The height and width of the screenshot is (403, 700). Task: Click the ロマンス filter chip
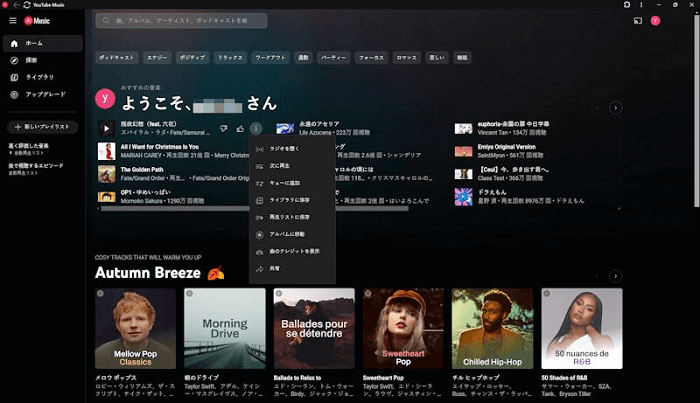407,58
